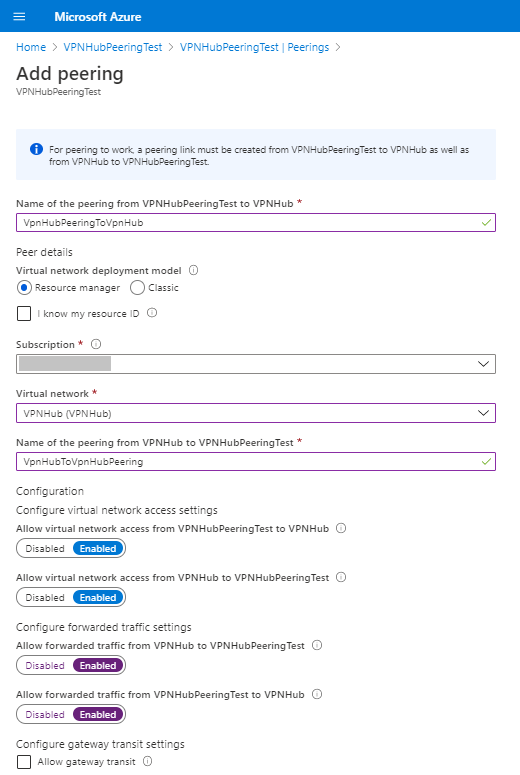Click info icon for access from VPNHubPeeringTest to VPNHub
Screen dimensions: 520x775
tap(341, 528)
